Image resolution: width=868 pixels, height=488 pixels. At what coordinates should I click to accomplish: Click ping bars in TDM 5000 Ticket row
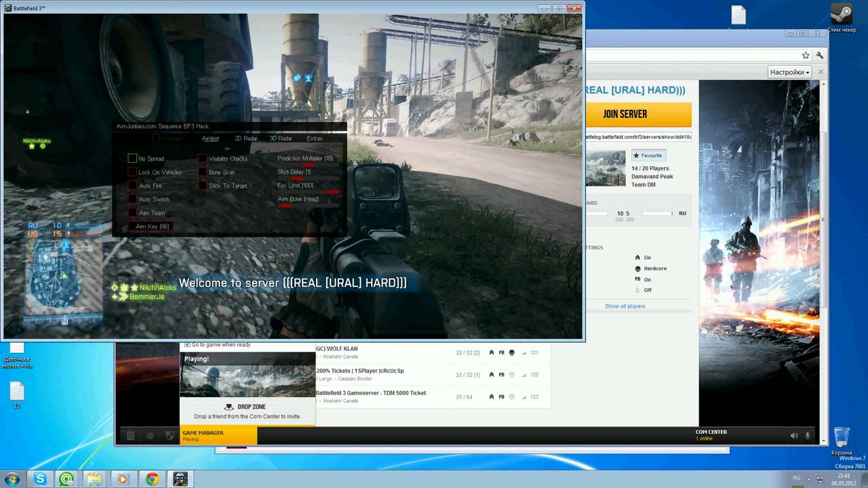(x=524, y=397)
